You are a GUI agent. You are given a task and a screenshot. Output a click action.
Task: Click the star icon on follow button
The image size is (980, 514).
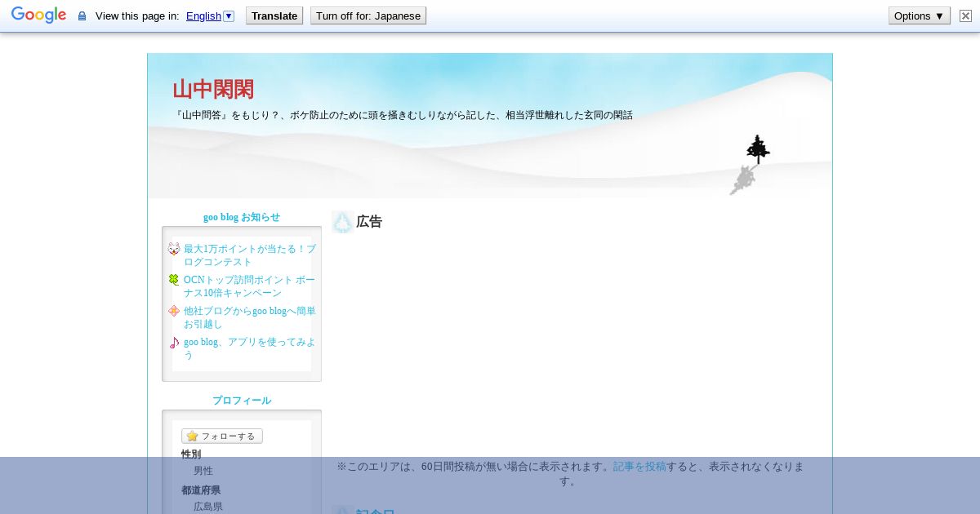coord(192,436)
